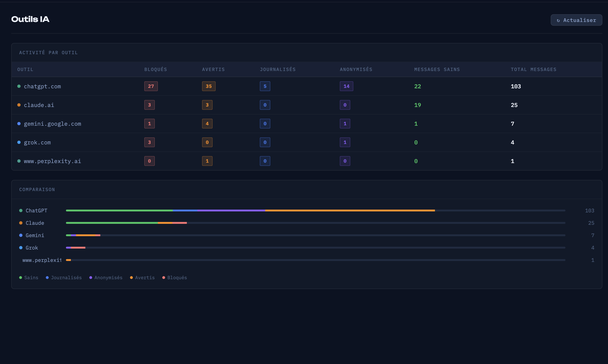
Task: Click the Anonymisés column header
Action: (x=356, y=69)
